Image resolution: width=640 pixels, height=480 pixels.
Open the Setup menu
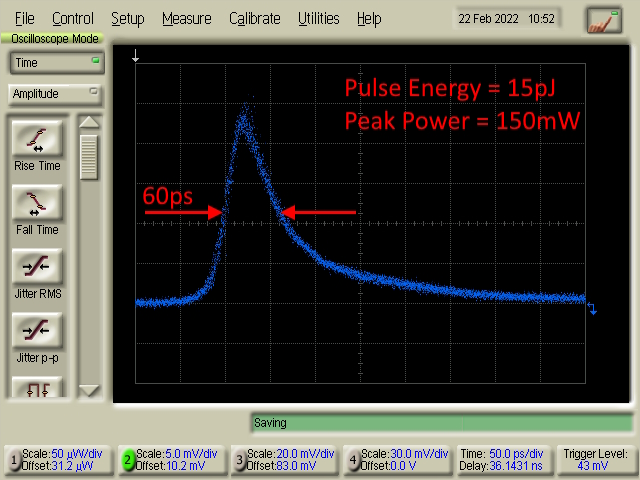point(128,19)
